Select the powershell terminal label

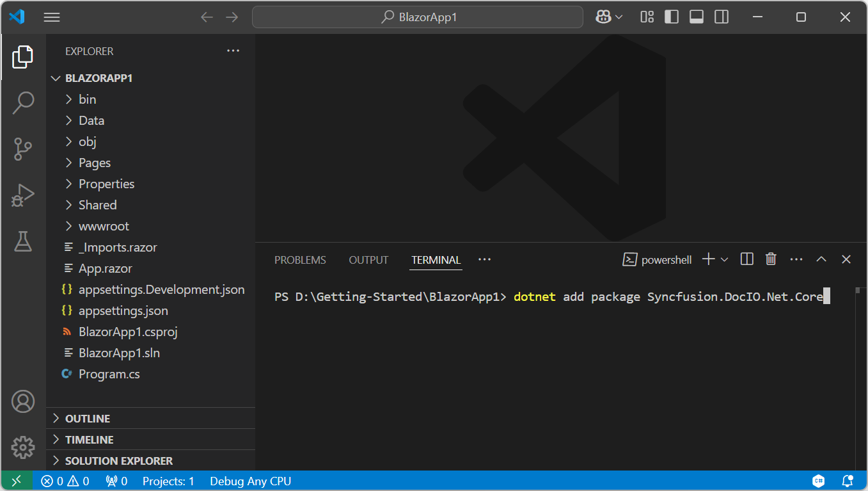[658, 259]
